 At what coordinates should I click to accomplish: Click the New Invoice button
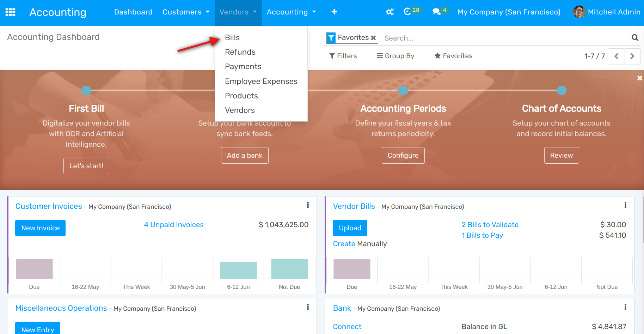point(41,228)
